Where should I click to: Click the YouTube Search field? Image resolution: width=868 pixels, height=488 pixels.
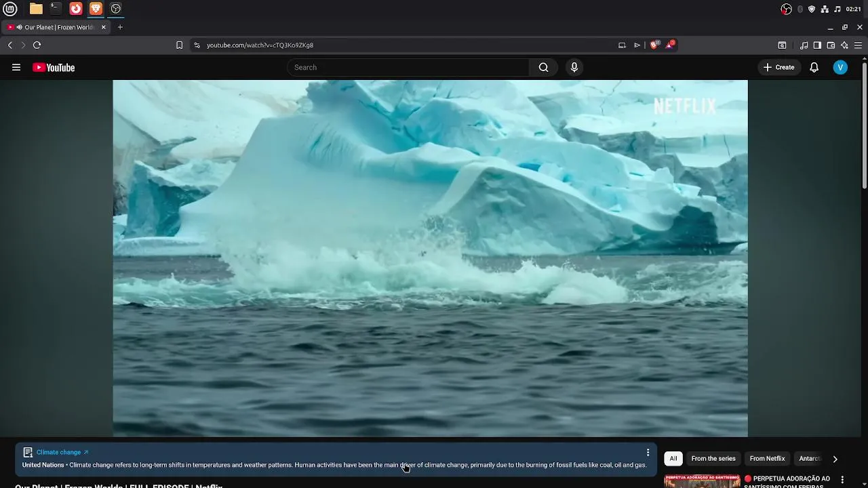(x=408, y=67)
